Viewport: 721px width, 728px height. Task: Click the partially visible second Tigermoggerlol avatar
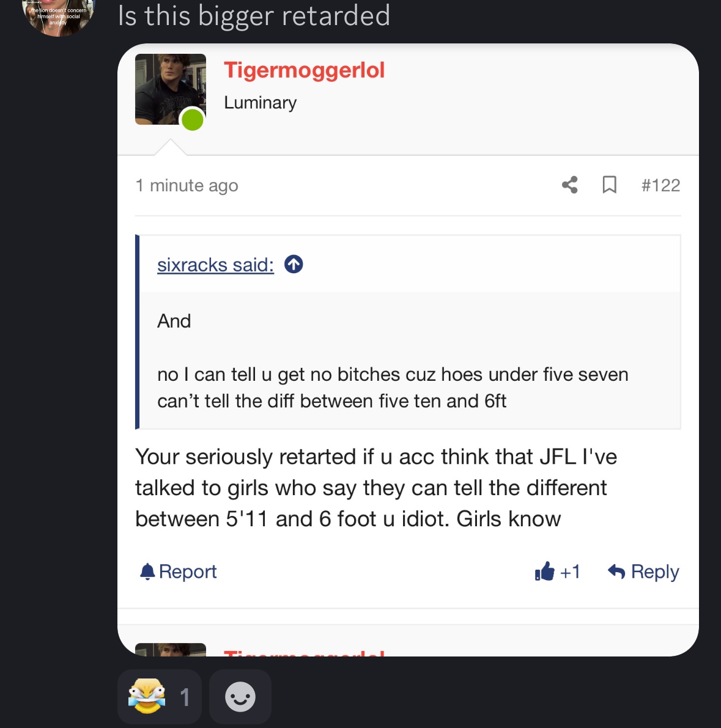tap(171, 650)
